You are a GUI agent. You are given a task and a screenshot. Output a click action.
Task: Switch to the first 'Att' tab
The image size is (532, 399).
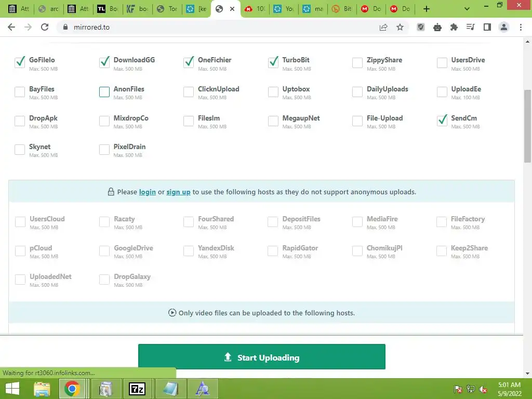(x=18, y=9)
